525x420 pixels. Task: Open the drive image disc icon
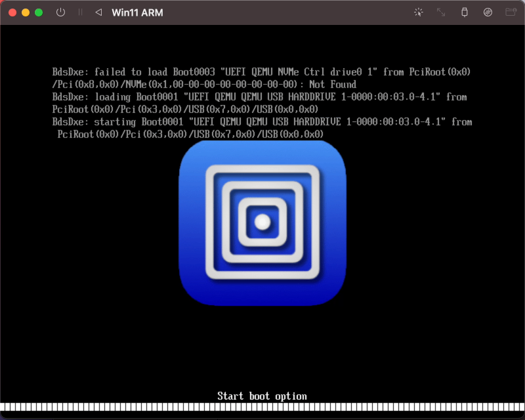(488, 12)
